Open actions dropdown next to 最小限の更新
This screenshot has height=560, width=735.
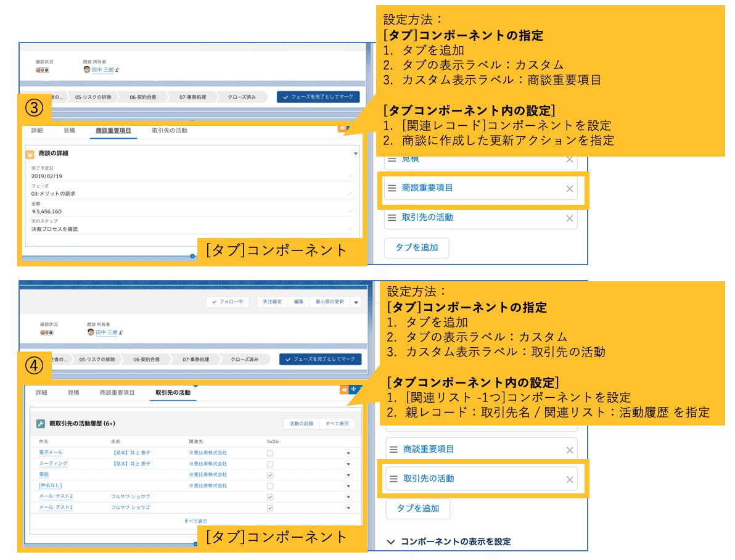[356, 302]
